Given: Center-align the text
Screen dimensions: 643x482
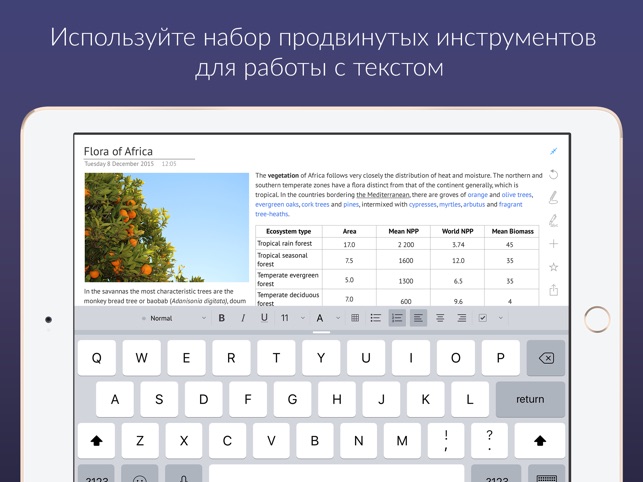Looking at the screenshot, I should (x=440, y=318).
